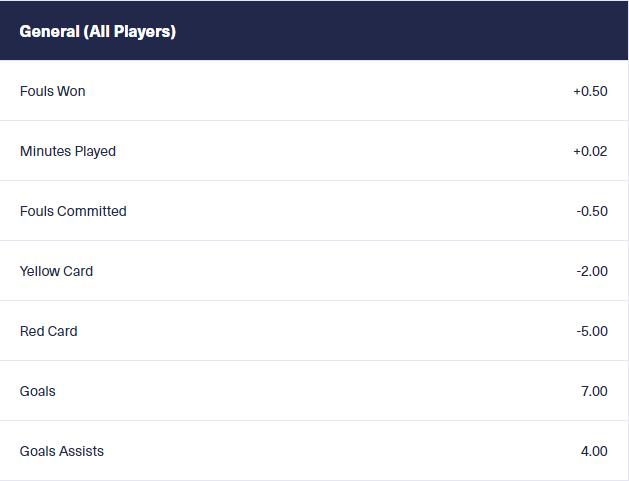Click the empty dark header bar area
The image size is (629, 481).
tap(400, 31)
